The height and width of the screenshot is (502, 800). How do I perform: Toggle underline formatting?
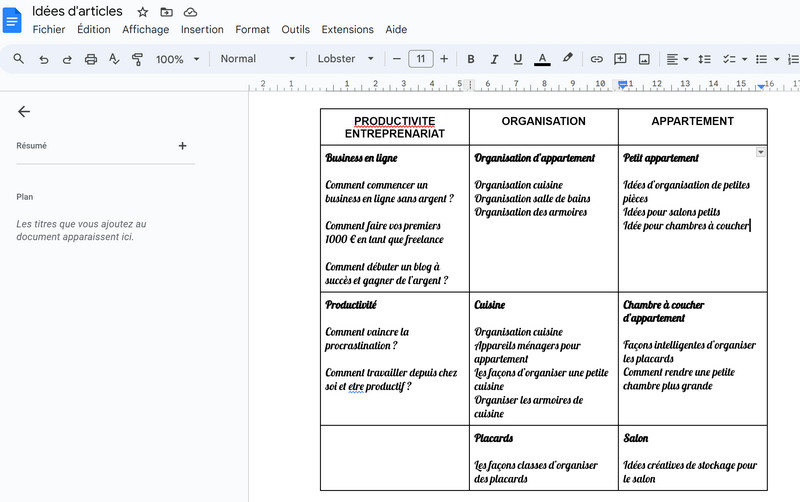tap(518, 59)
